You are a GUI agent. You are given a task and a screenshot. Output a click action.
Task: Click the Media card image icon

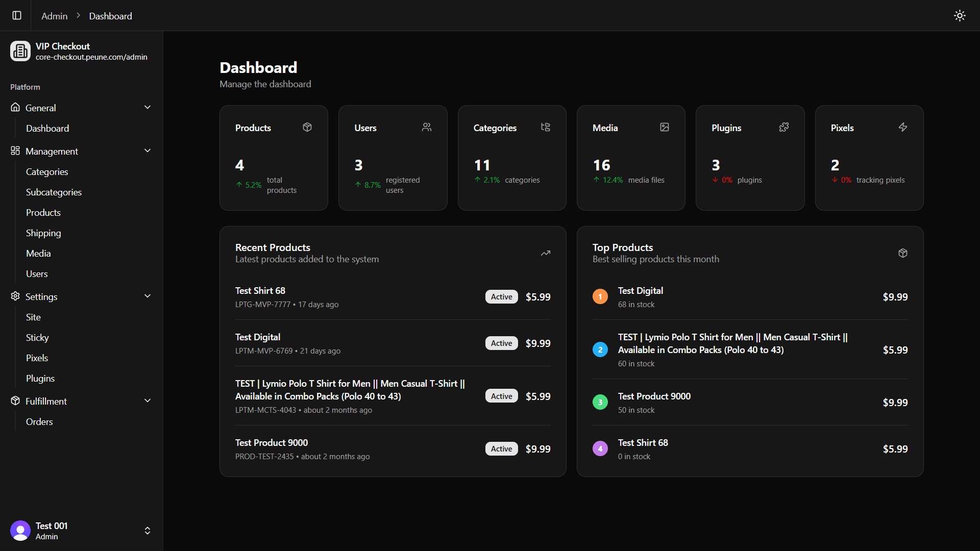tap(664, 127)
